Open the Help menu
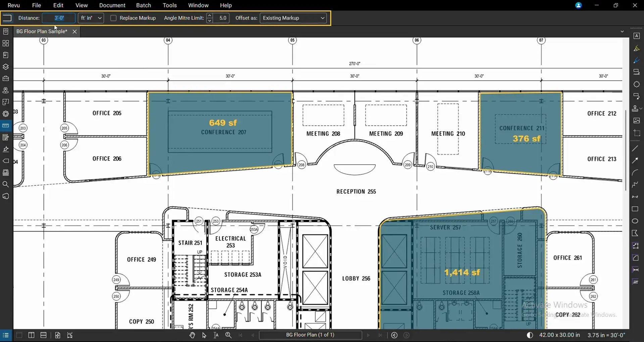 tap(226, 5)
